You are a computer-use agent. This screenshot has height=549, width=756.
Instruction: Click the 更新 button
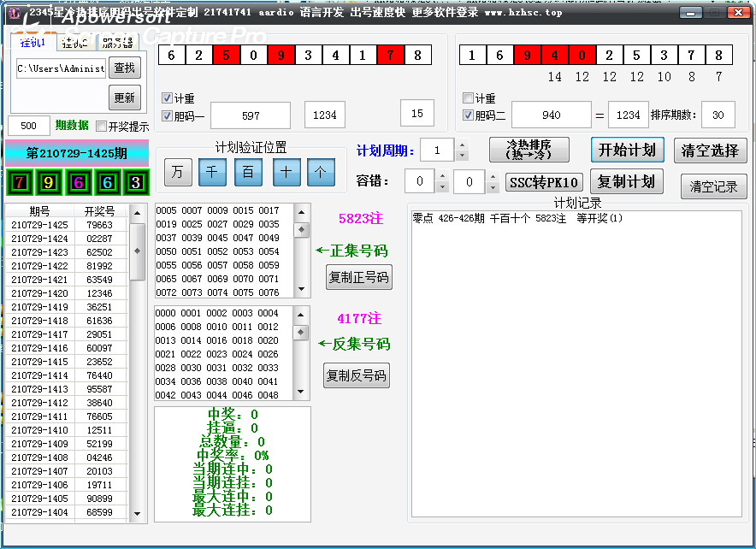(125, 97)
